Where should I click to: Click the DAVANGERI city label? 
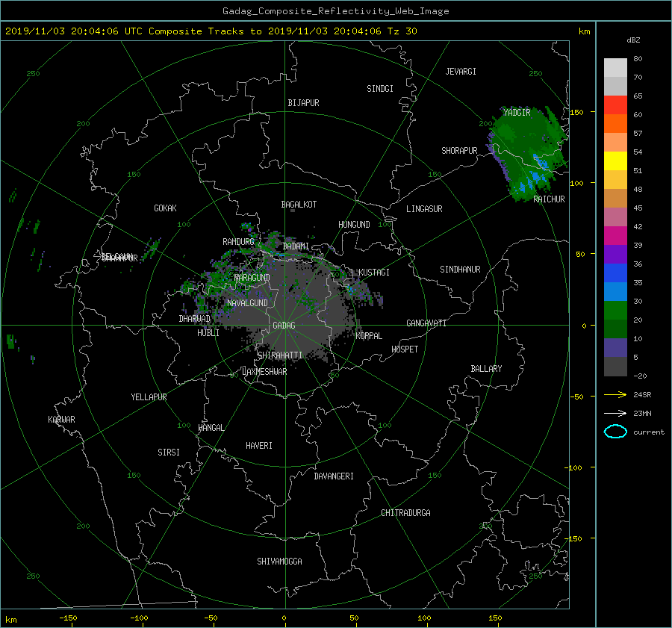point(334,476)
